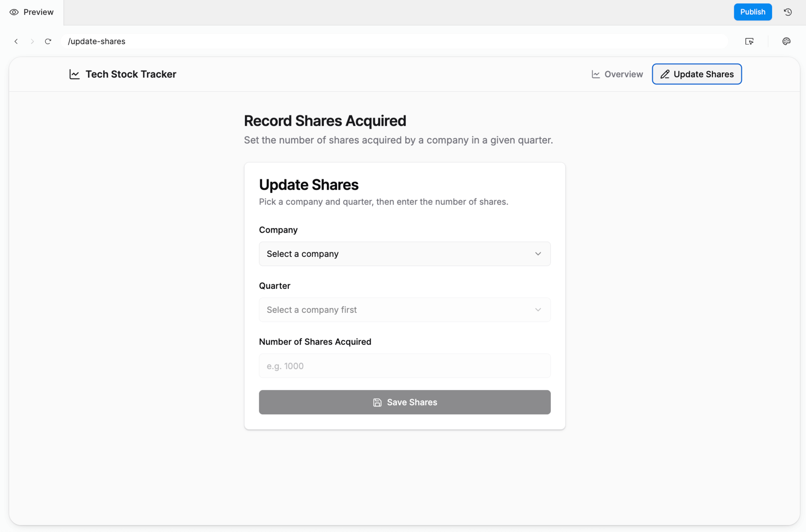Click the element selector cursor icon
806x532 pixels.
click(x=749, y=41)
